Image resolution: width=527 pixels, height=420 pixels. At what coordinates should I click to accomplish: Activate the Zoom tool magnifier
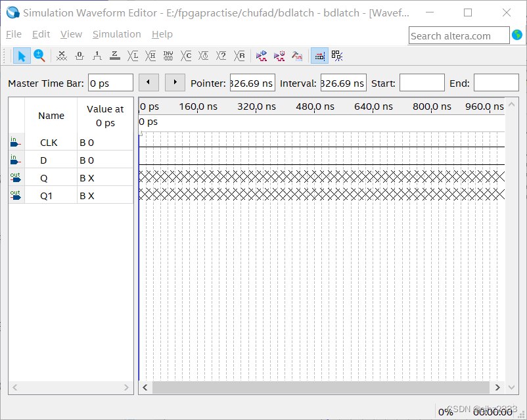(x=39, y=56)
